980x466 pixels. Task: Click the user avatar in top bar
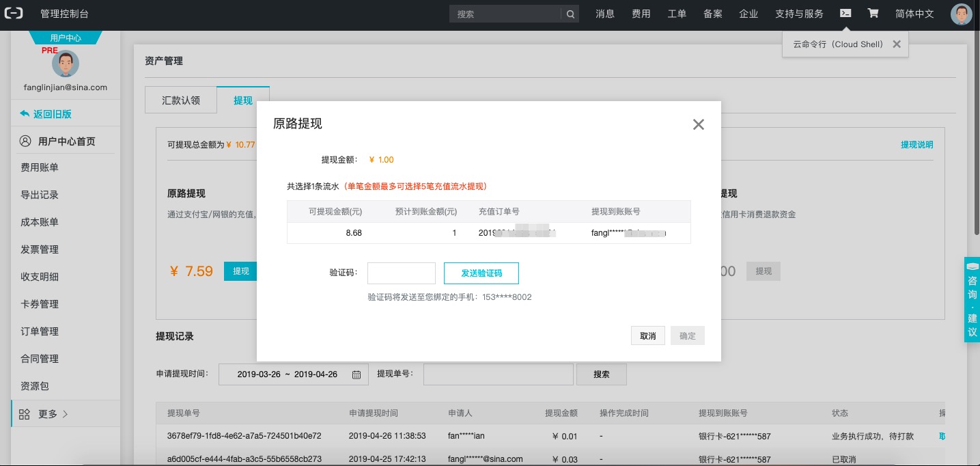[x=962, y=14]
